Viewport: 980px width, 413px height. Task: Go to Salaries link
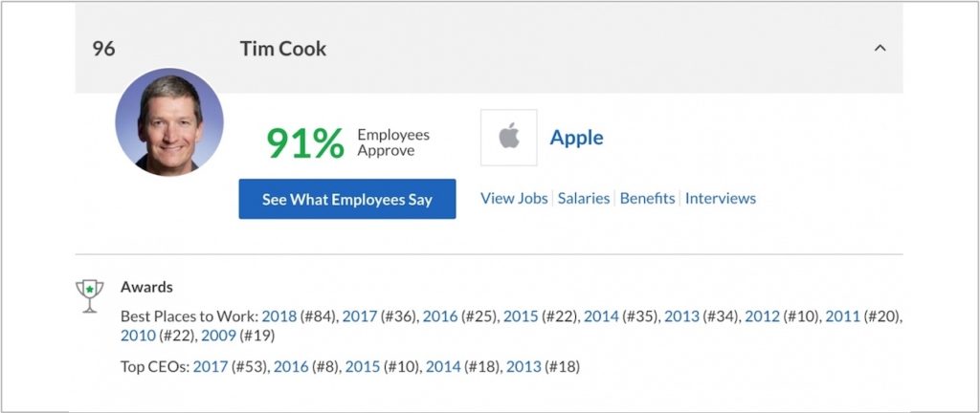point(584,198)
